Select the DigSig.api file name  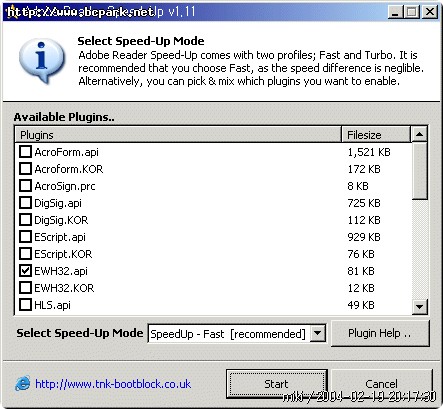click(58, 203)
